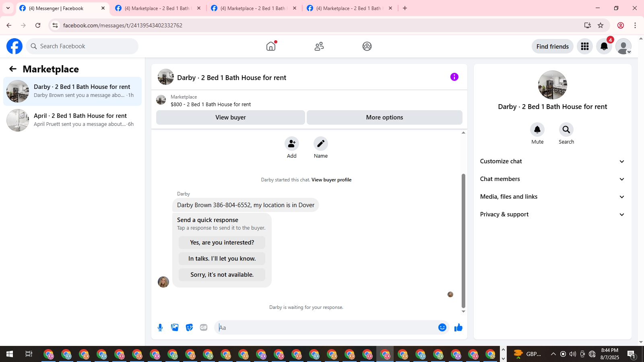644x362 pixels.
Task: Record a voice clip with microphone icon
Action: [x=160, y=327]
